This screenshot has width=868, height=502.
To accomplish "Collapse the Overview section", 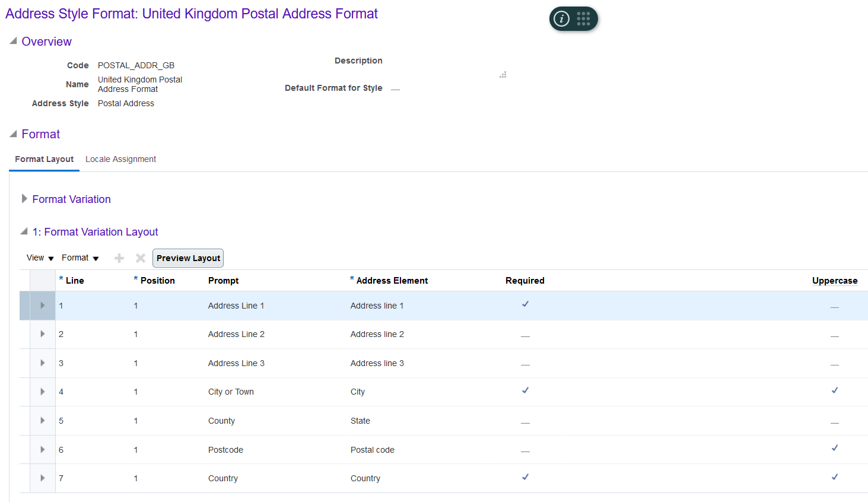I will pyautogui.click(x=13, y=41).
